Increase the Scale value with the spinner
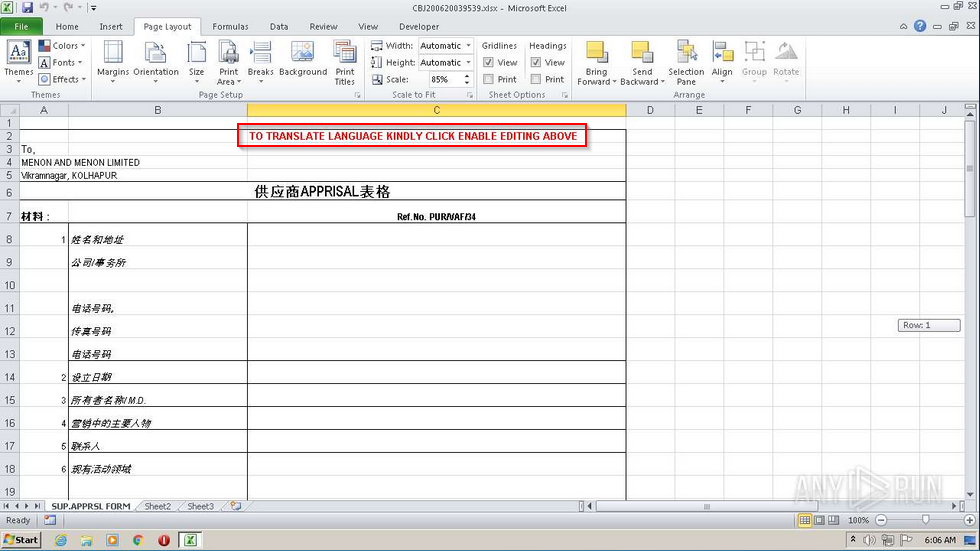 (466, 76)
